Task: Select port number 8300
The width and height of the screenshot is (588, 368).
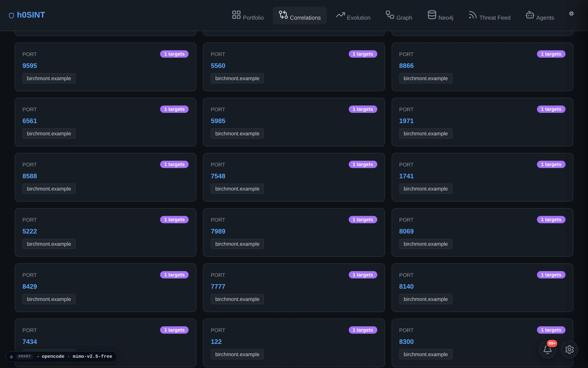Action: [x=406, y=342]
